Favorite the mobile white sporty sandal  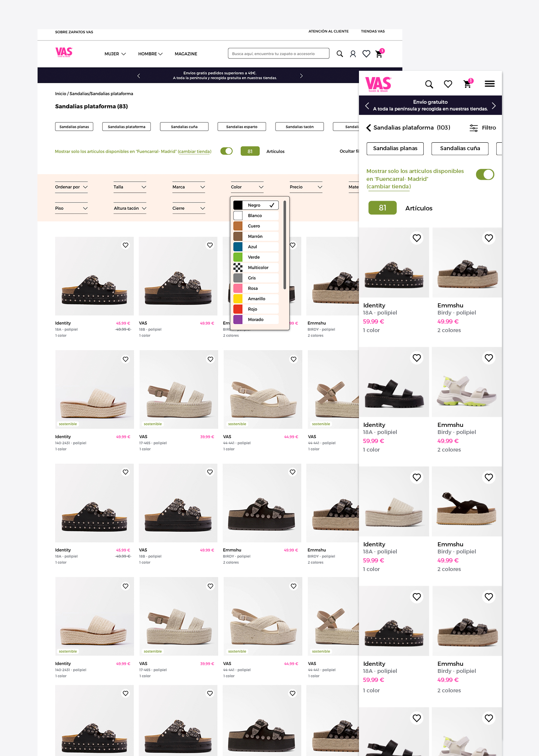[x=489, y=358]
